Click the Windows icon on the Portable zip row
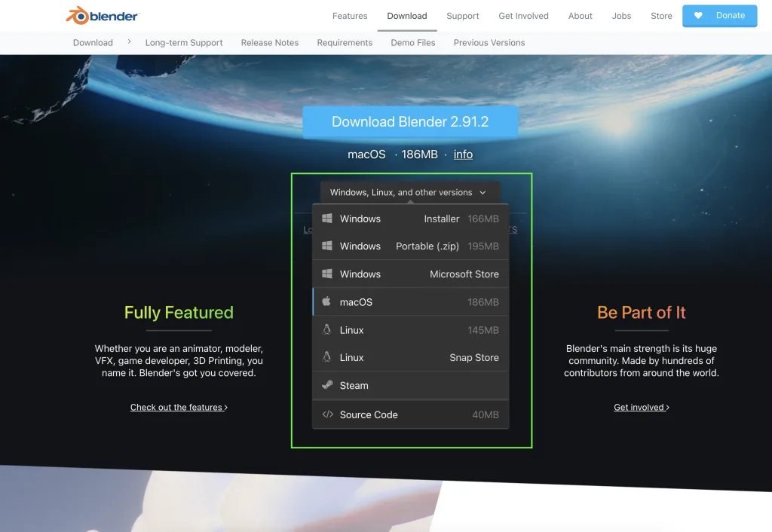This screenshot has width=772, height=532. [x=327, y=246]
